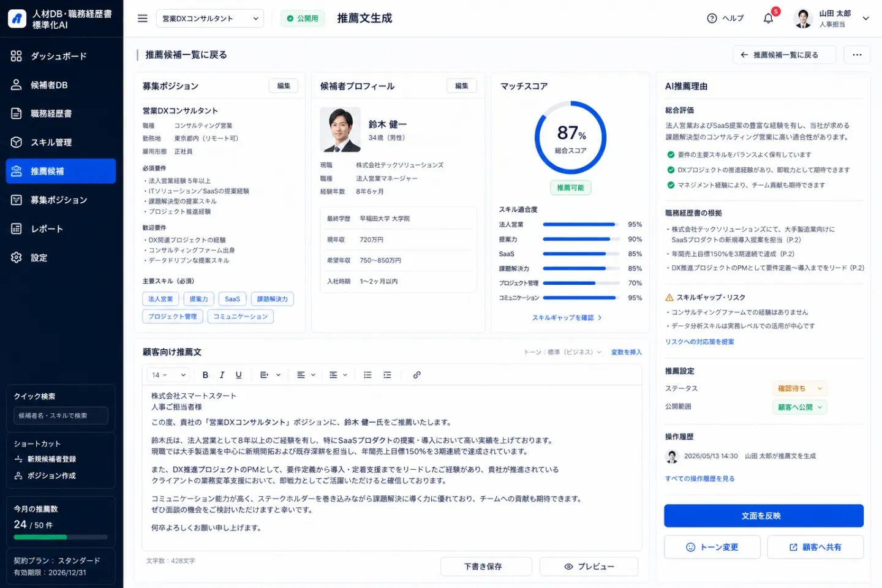Click the 職務経歴書 document icon
The image size is (882, 588).
(17, 113)
